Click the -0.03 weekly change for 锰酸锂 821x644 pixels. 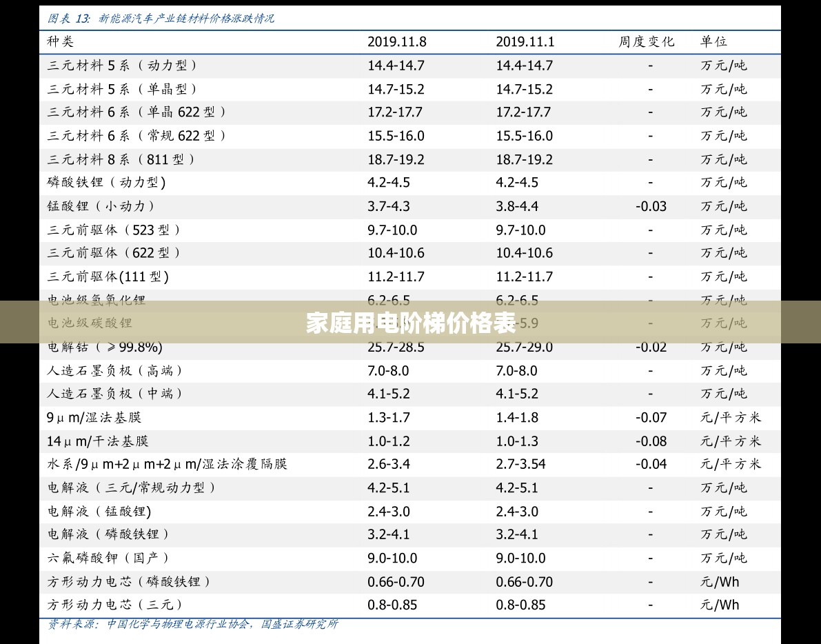[651, 206]
